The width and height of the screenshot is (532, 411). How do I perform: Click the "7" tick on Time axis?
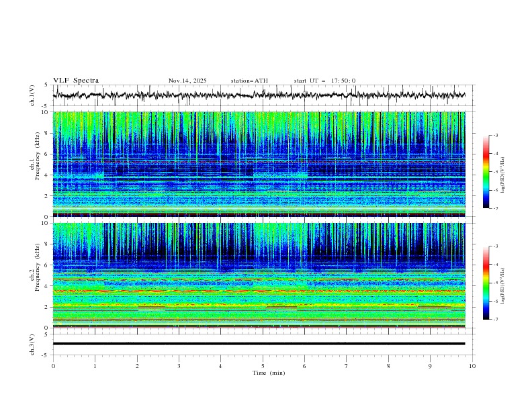pos(347,366)
